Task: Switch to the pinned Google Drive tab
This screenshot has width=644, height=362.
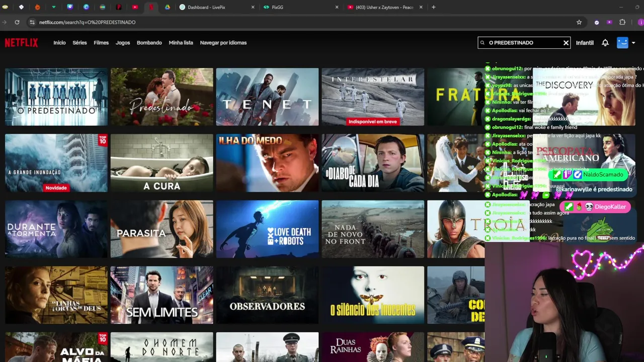Action: coord(168,7)
